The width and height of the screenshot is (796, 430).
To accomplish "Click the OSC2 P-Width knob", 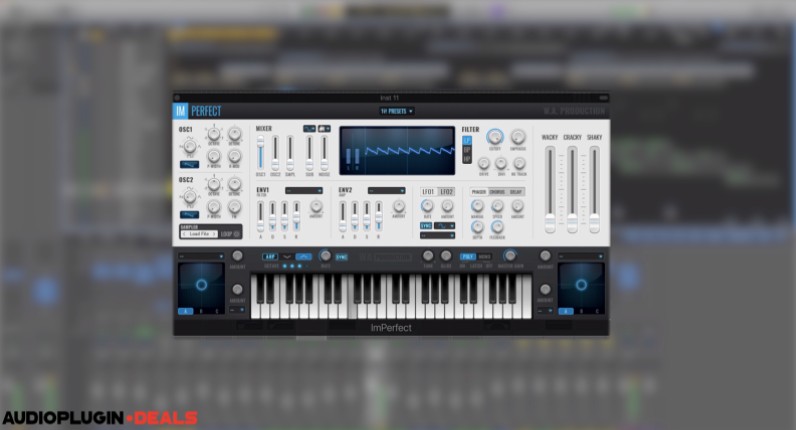I will (x=214, y=207).
